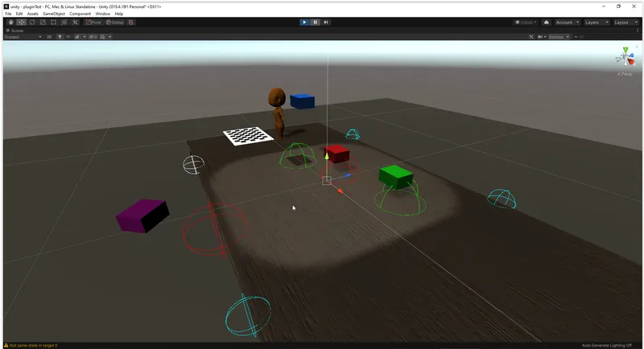Viewport: 644px width, 349px height.
Task: Open the custom editor tools
Action: 75,23
